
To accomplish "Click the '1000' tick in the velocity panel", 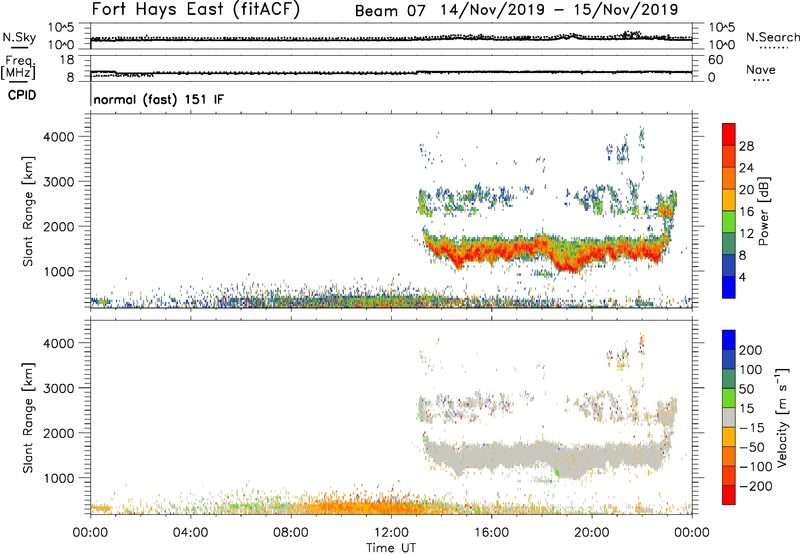I will coord(58,478).
